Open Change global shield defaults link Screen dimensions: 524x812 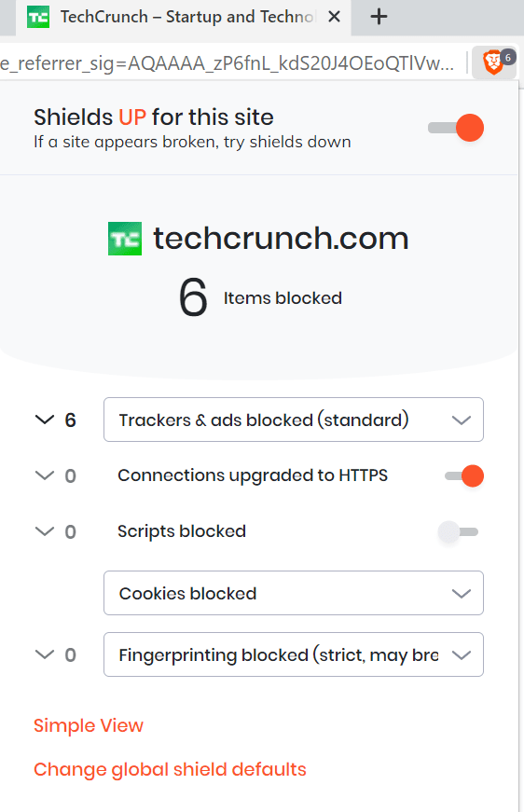coord(170,769)
